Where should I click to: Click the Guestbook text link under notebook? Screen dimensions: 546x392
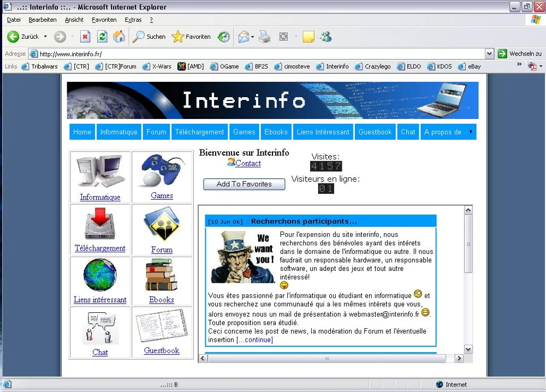(162, 351)
